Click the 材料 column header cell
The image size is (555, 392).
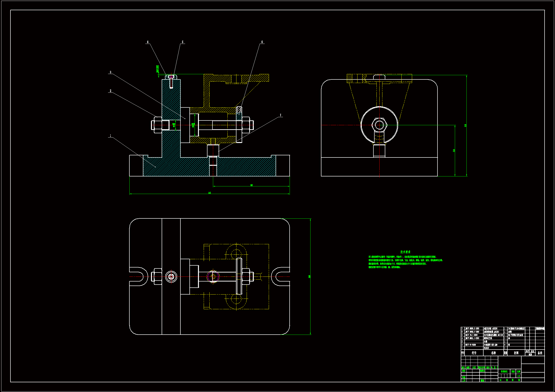coord(516,353)
